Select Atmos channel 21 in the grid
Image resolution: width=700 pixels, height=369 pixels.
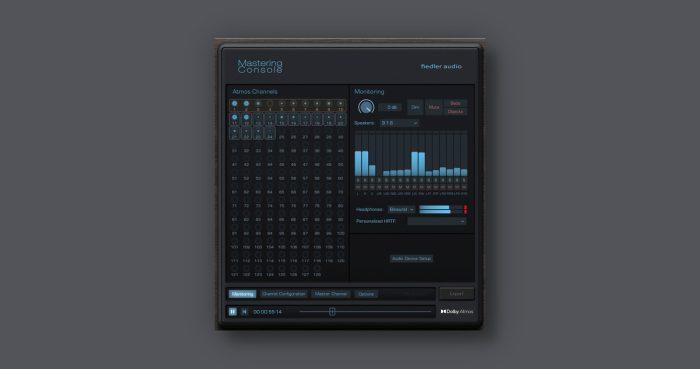click(234, 133)
